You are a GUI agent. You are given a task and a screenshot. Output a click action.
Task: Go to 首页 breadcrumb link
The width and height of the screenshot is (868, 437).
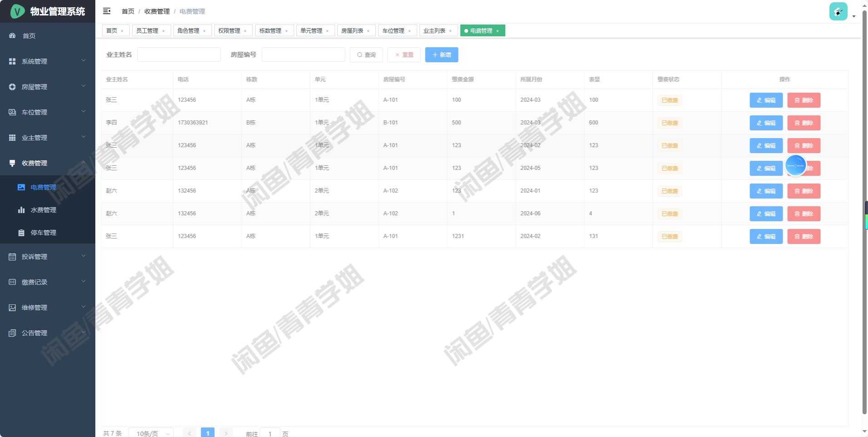(x=128, y=11)
